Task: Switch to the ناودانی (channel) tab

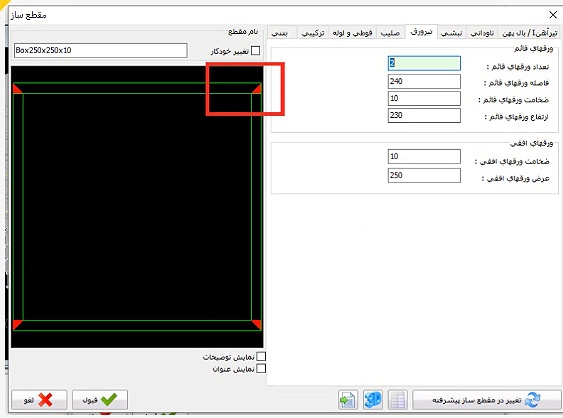Action: (x=483, y=33)
